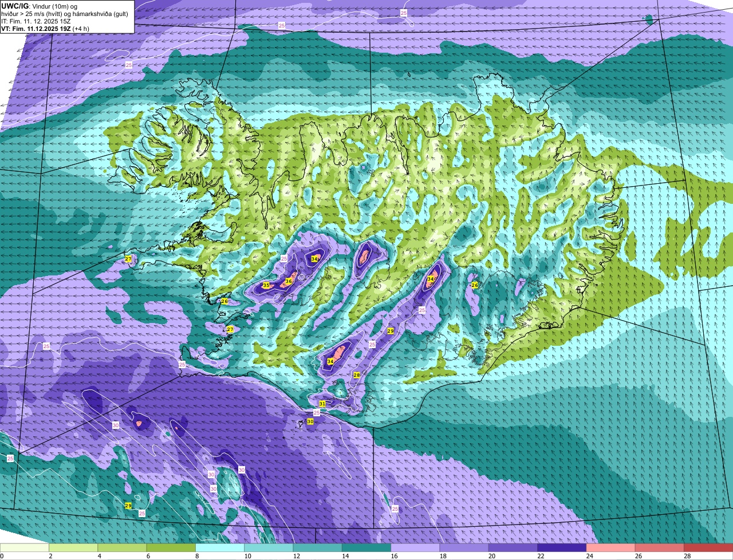Pick the 8–10 m/s pale cyan legend swatch
Screen dimensions: 733x560
tap(220, 547)
